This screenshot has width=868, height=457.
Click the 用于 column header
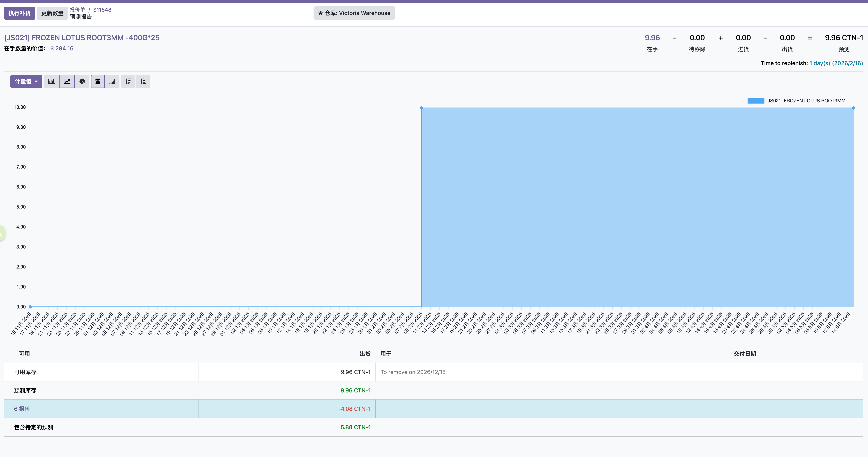point(386,354)
